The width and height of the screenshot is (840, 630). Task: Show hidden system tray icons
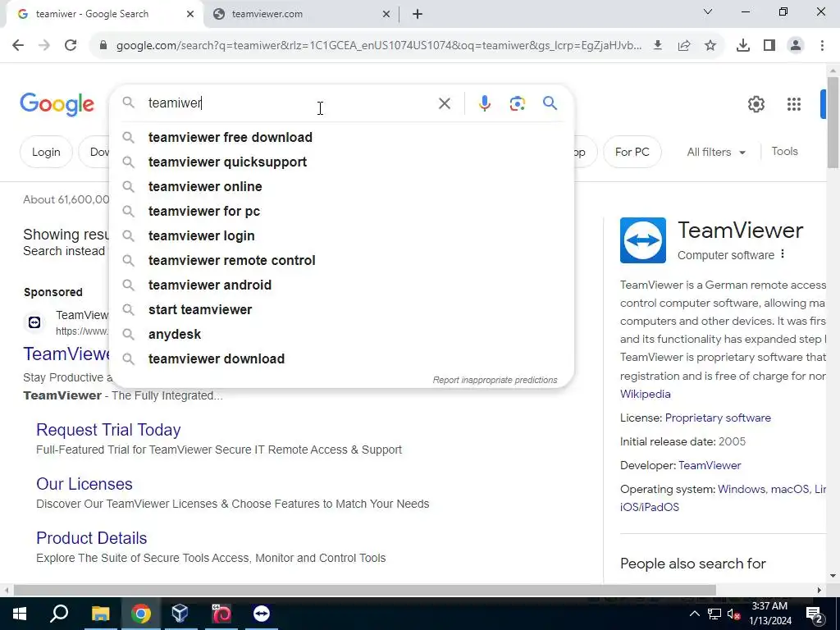[694, 614]
